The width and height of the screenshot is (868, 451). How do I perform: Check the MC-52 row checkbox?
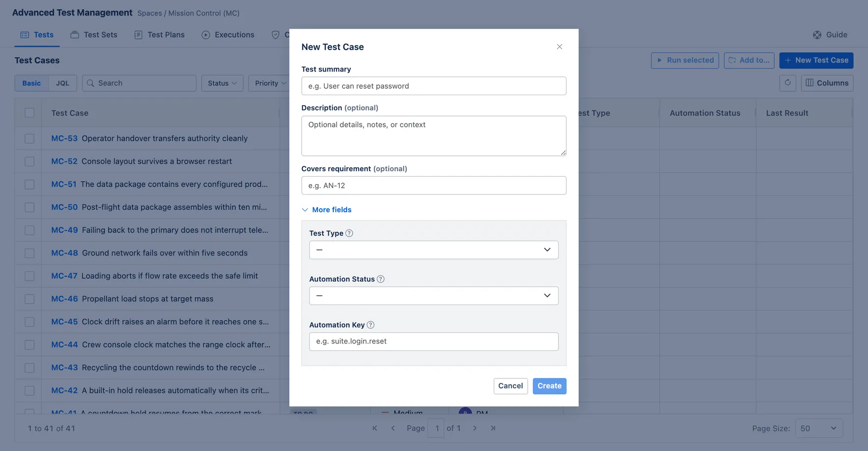(x=30, y=161)
